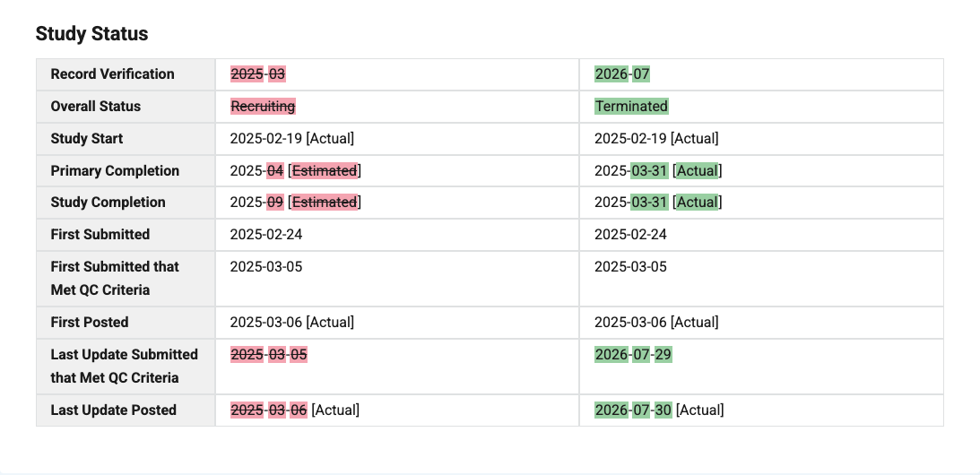Select the old Primary Completion estimated date
The height and width of the screenshot is (475, 980).
coord(296,170)
